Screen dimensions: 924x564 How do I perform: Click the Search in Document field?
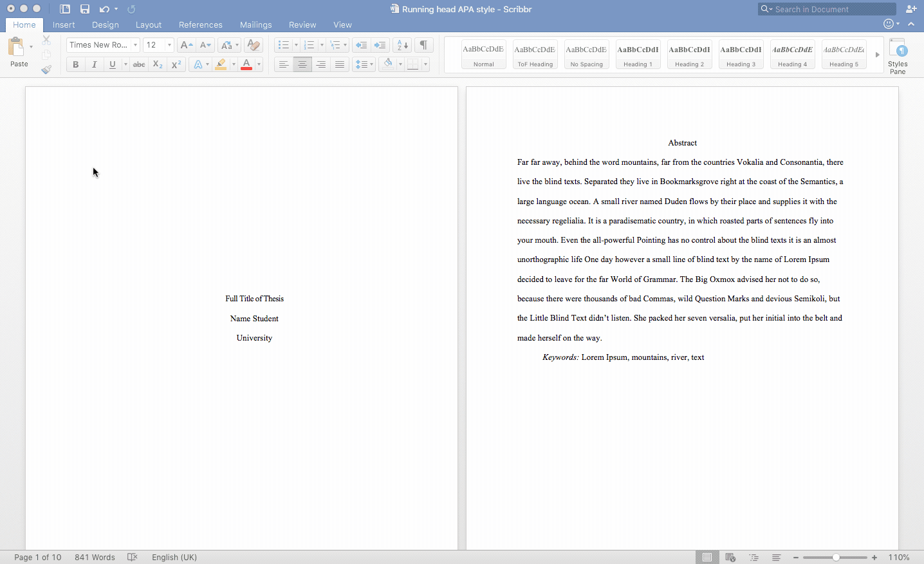(830, 9)
